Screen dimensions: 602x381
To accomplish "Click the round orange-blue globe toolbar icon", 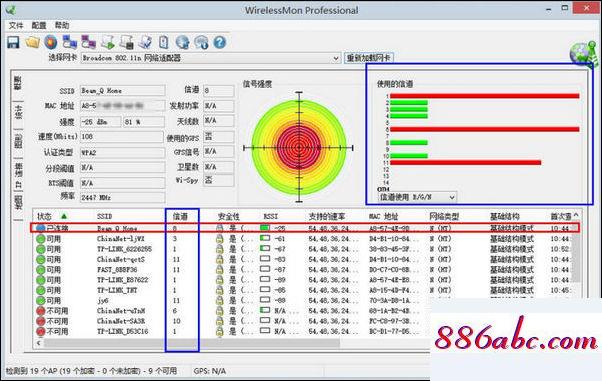I will [x=51, y=42].
